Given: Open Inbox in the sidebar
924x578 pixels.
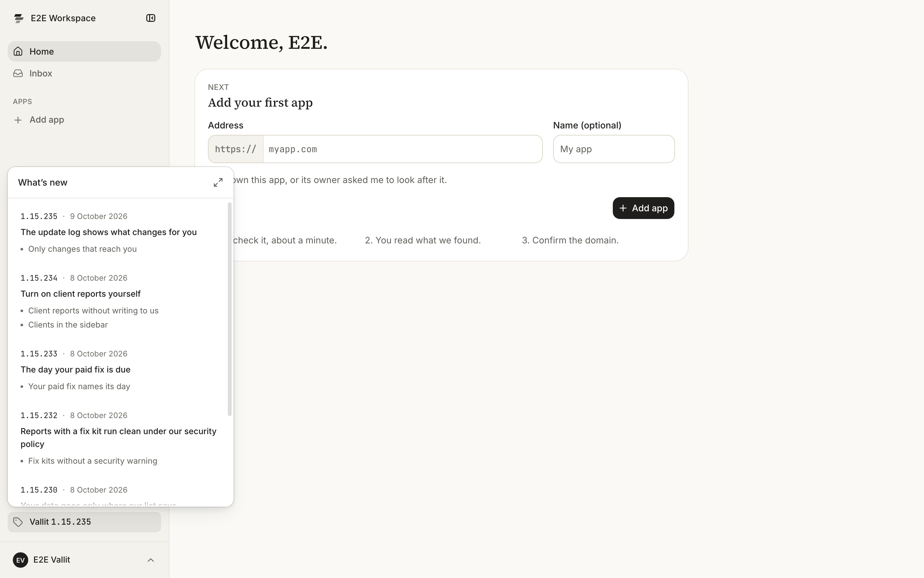Looking at the screenshot, I should pos(84,73).
